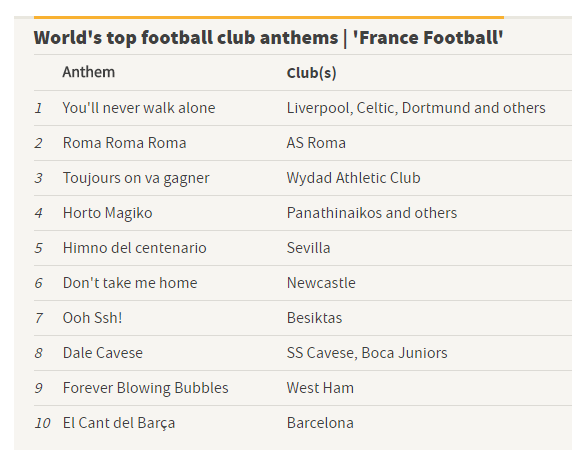Click the rank number 10 cell
Screen dimensions: 572x453
(x=42, y=423)
